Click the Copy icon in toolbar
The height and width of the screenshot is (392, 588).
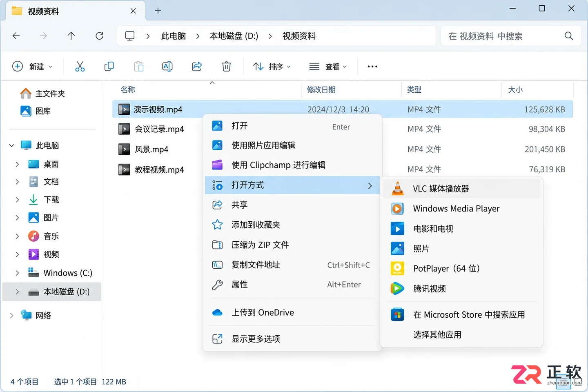109,67
